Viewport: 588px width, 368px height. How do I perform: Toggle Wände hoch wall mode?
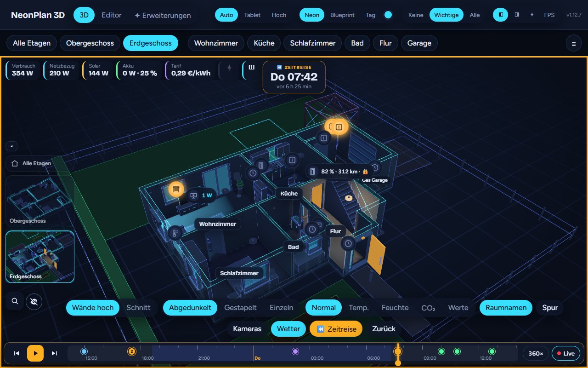(93, 308)
